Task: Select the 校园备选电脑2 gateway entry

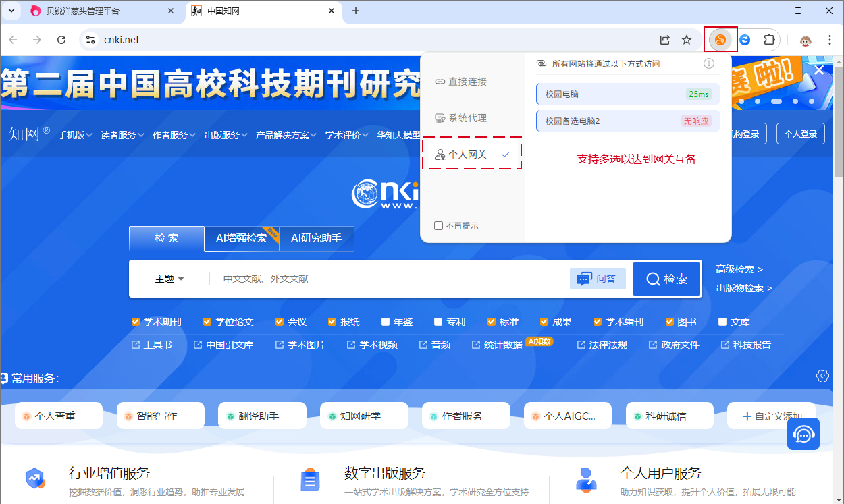Action: (x=628, y=121)
